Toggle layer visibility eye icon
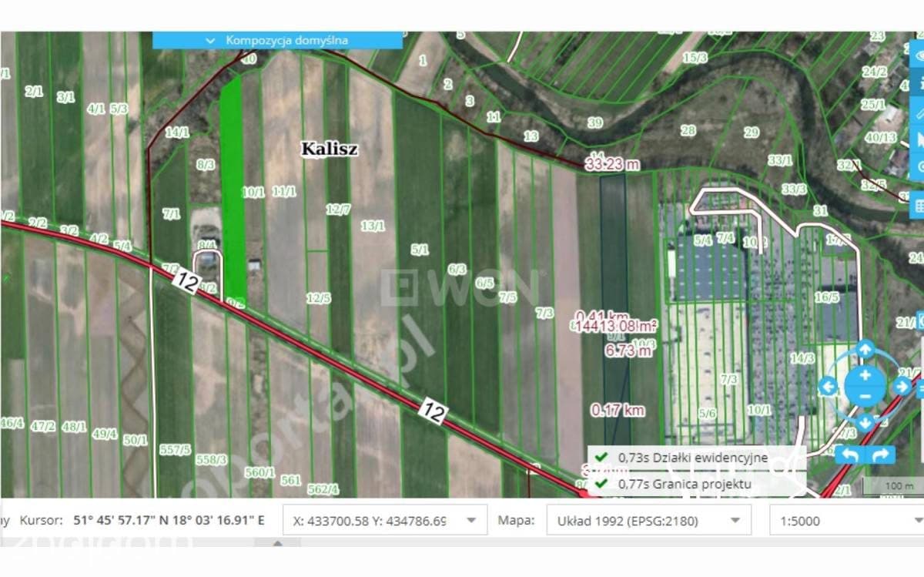 (919, 55)
